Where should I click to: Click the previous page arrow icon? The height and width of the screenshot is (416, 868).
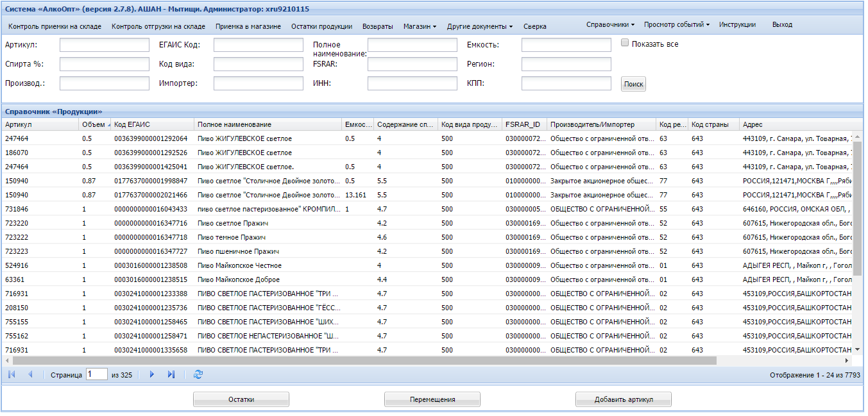[x=30, y=374]
